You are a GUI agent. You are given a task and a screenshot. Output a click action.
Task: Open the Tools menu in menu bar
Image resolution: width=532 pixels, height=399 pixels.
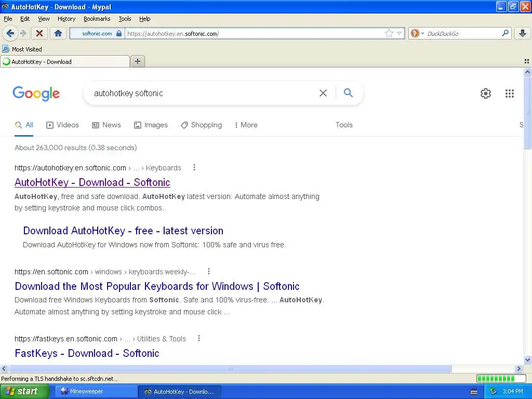click(125, 19)
